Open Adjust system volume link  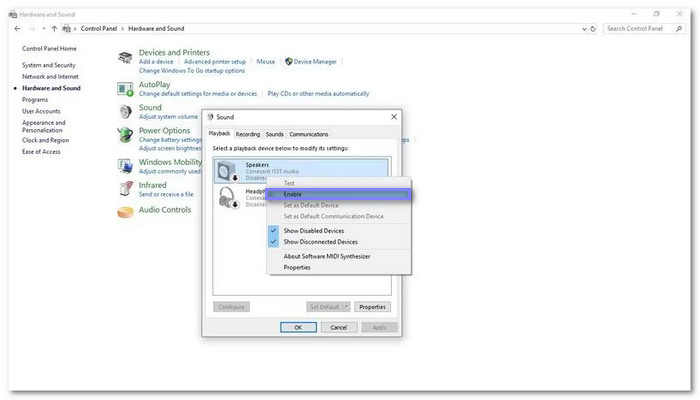click(x=168, y=117)
